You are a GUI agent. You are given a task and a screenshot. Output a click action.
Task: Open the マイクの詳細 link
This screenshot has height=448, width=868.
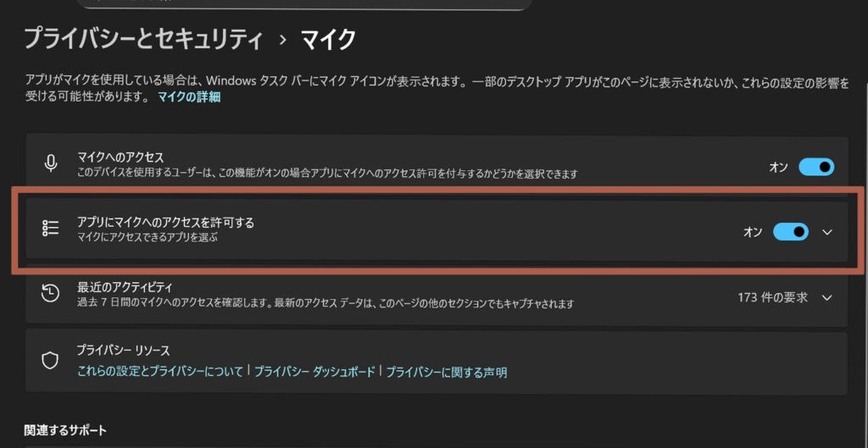click(189, 97)
